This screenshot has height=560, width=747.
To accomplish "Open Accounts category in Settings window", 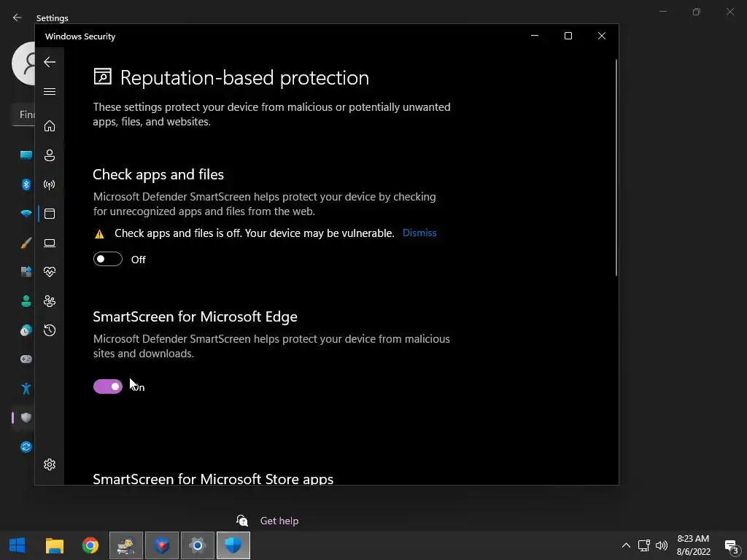I will click(26, 301).
